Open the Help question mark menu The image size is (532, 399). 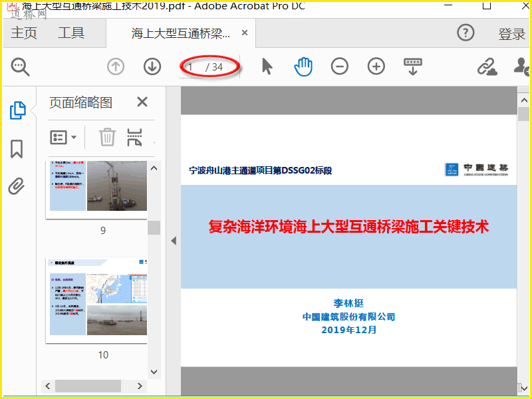(465, 33)
